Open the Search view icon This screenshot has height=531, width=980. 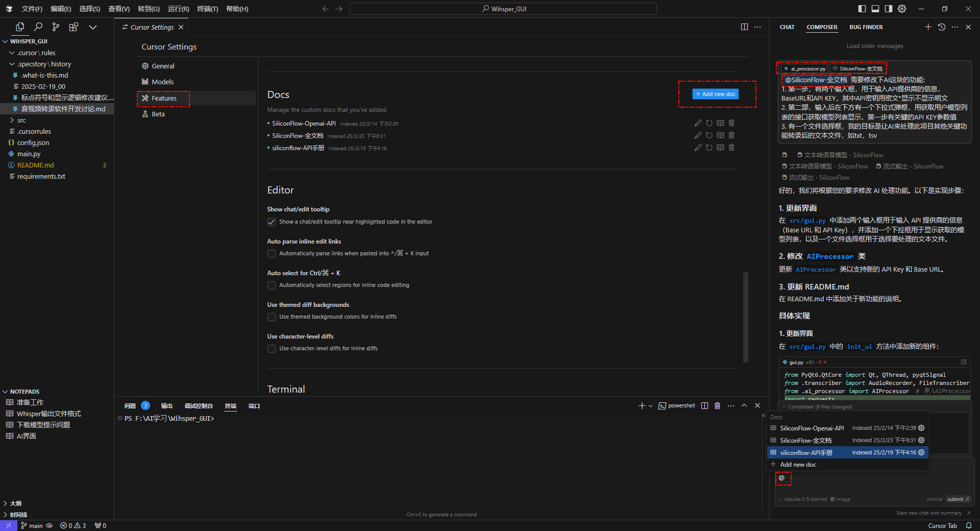coord(38,27)
